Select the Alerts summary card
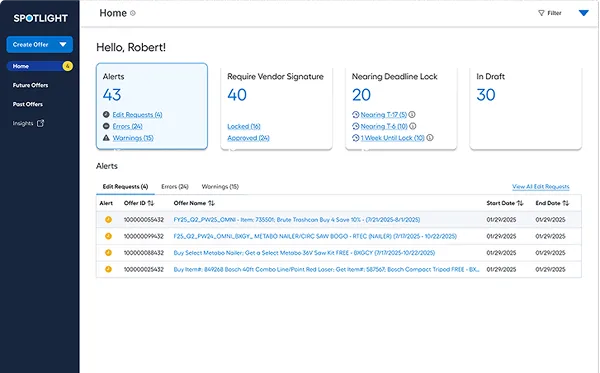 pyautogui.click(x=152, y=106)
